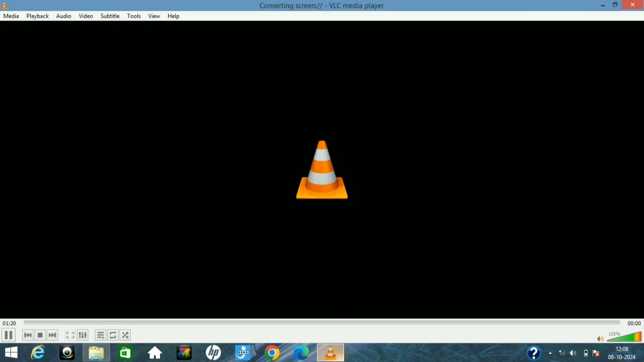Click VLC cone icon in title bar
644x362 pixels.
(x=5, y=6)
